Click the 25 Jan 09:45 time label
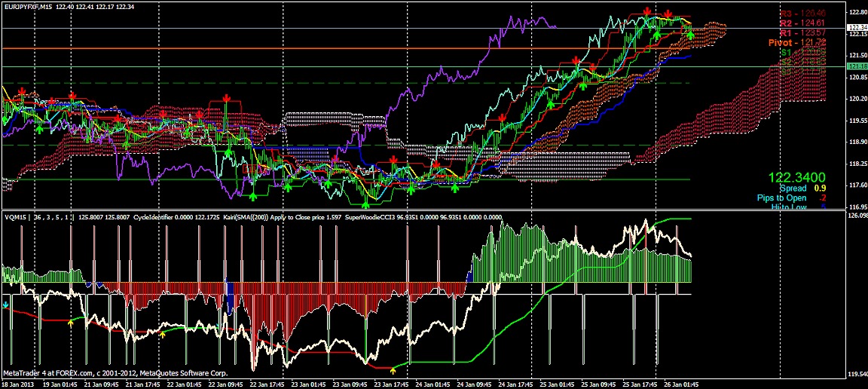 click(x=598, y=384)
